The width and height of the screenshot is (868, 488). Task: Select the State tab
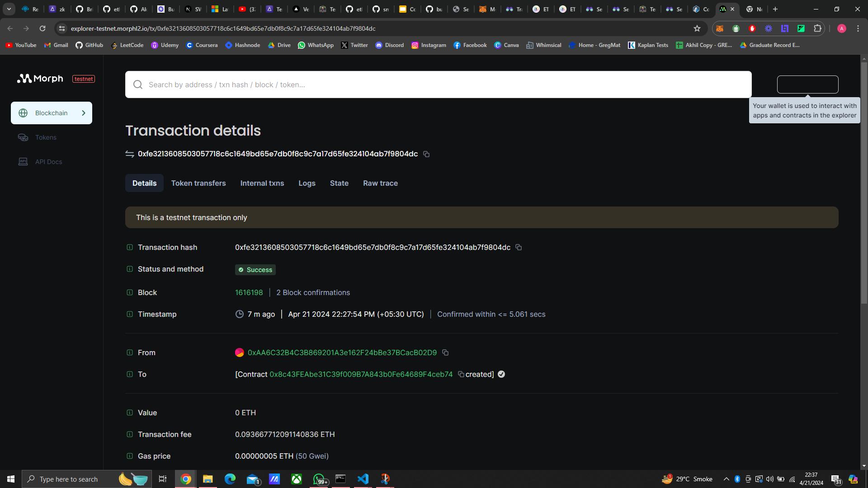pos(339,183)
